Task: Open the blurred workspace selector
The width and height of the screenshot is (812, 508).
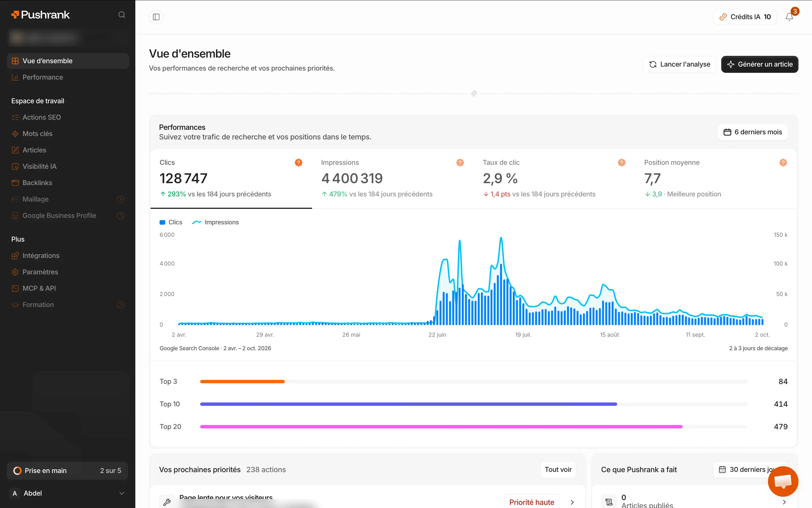Action: (67, 37)
